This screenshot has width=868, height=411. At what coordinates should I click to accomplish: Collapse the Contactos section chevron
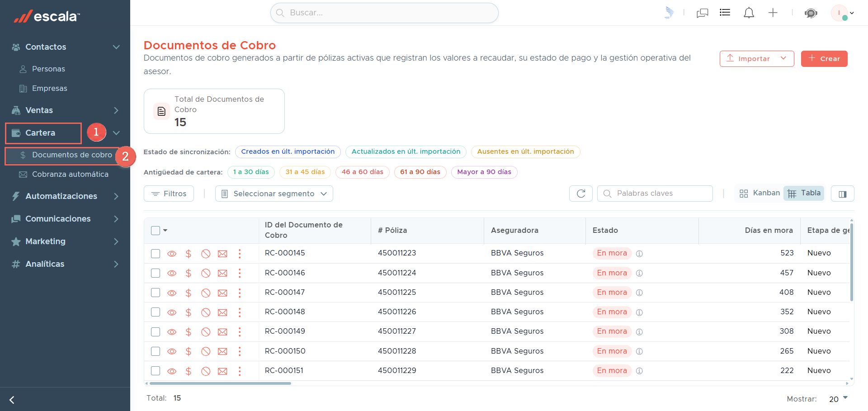point(116,47)
